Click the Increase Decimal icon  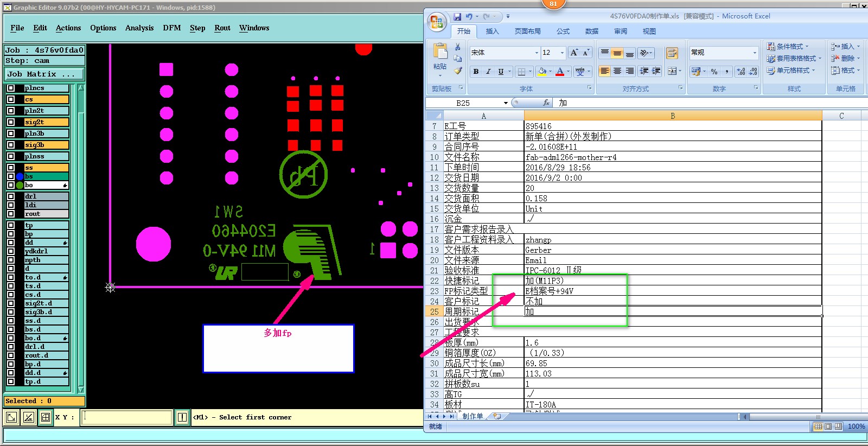tap(741, 71)
